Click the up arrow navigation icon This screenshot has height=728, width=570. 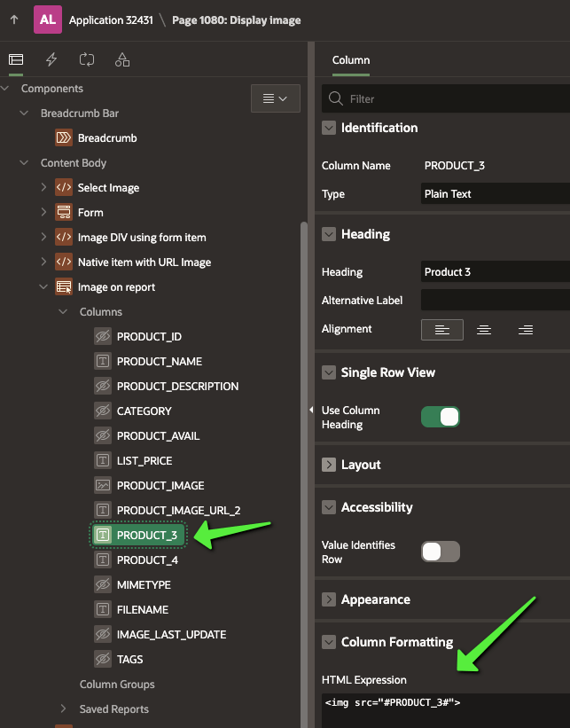pos(14,20)
